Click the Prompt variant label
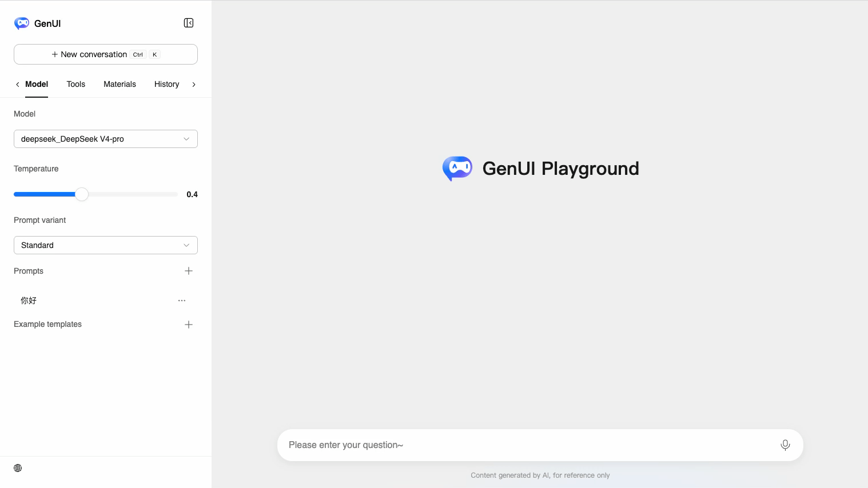 click(x=39, y=220)
